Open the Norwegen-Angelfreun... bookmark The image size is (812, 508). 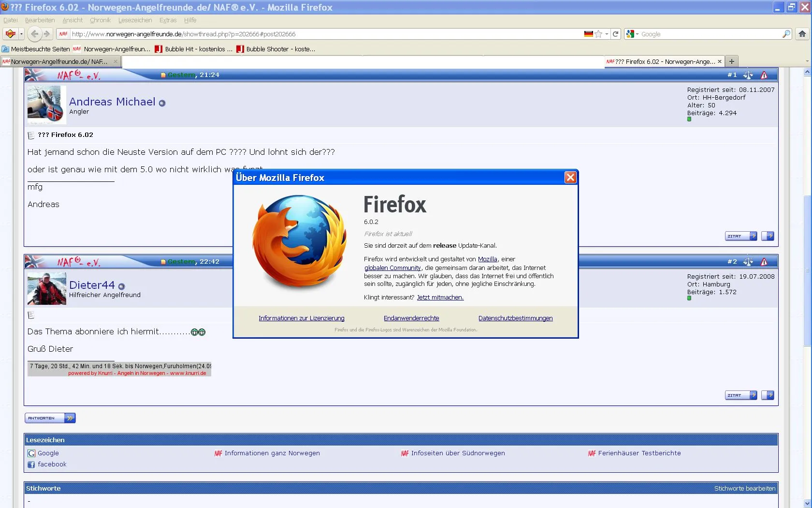point(112,49)
